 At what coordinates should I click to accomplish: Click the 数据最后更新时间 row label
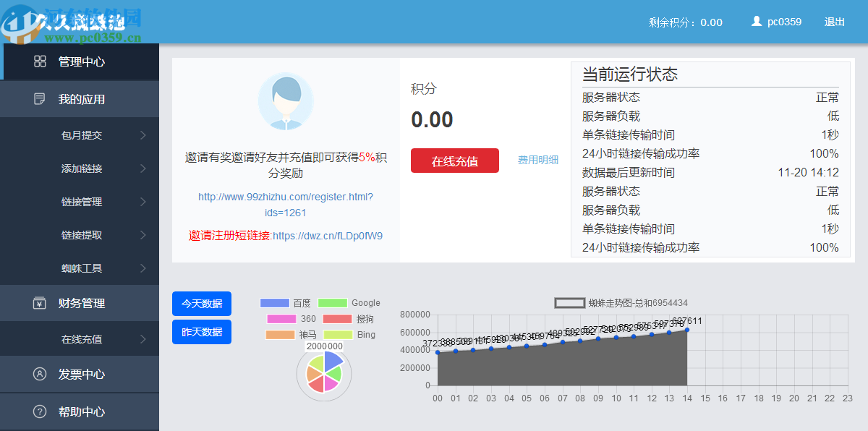pyautogui.click(x=629, y=172)
